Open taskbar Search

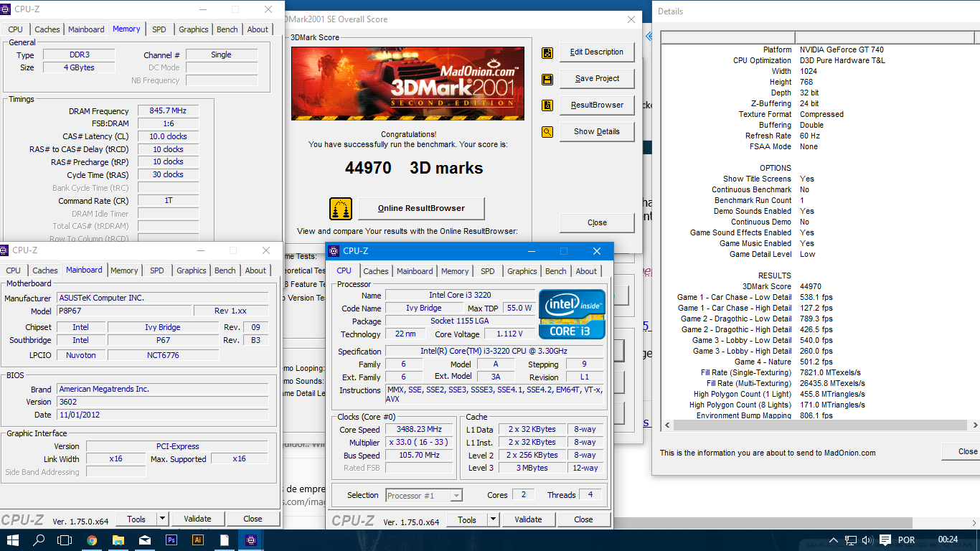[39, 540]
